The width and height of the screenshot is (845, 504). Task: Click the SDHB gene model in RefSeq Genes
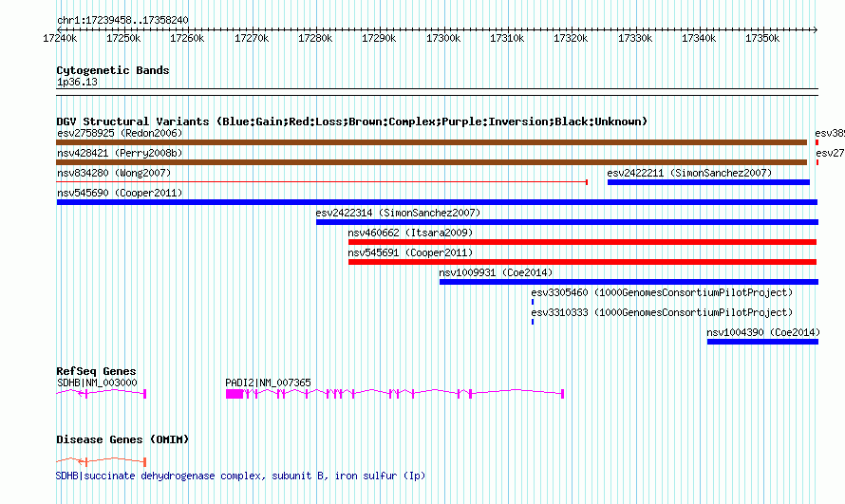pos(102,394)
